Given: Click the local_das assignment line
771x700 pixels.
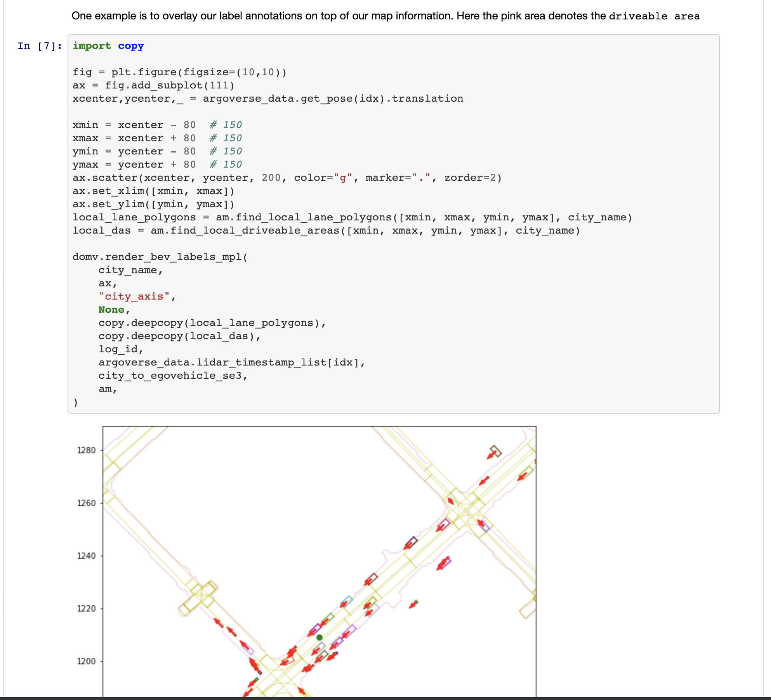Looking at the screenshot, I should [x=326, y=231].
